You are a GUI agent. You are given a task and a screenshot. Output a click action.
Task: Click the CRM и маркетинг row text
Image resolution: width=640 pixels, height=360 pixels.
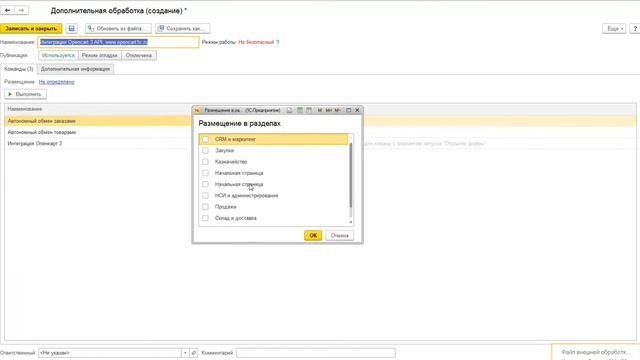[x=235, y=139]
